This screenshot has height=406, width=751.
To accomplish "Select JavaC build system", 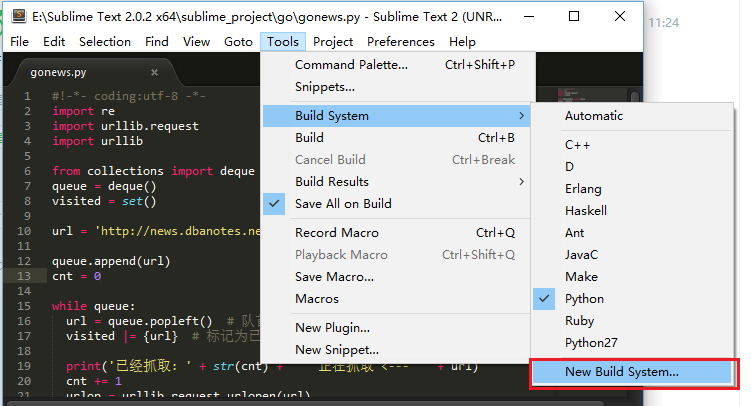I will pyautogui.click(x=632, y=255).
